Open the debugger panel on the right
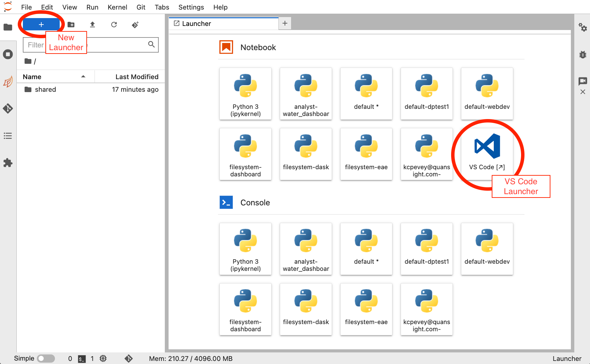The width and height of the screenshot is (590, 364). pyautogui.click(x=583, y=54)
